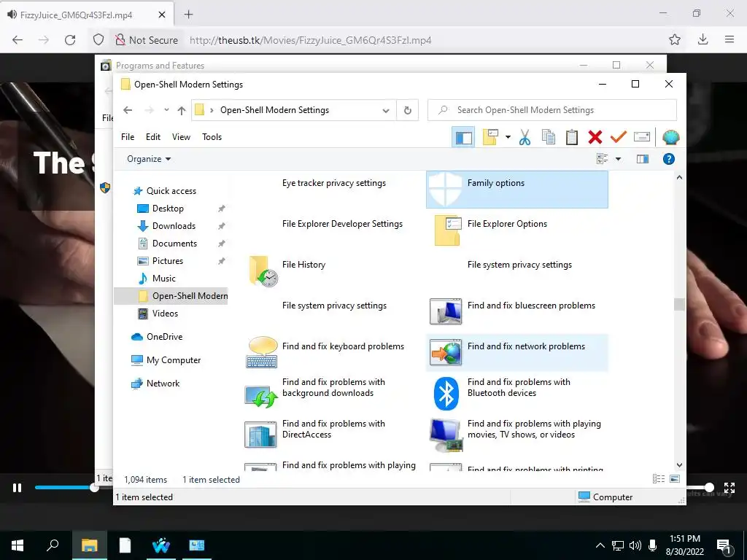Select the background downloads troubleshooter icon
The height and width of the screenshot is (560, 747).
[x=261, y=395]
